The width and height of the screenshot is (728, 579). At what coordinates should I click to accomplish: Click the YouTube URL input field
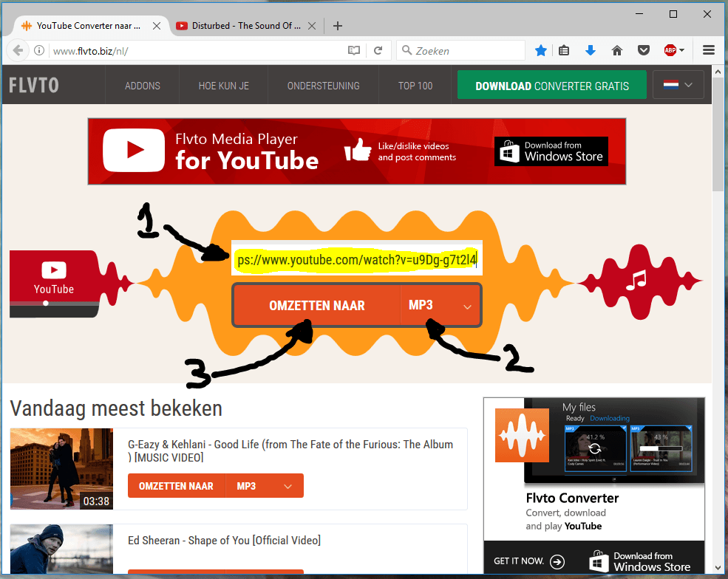point(357,259)
